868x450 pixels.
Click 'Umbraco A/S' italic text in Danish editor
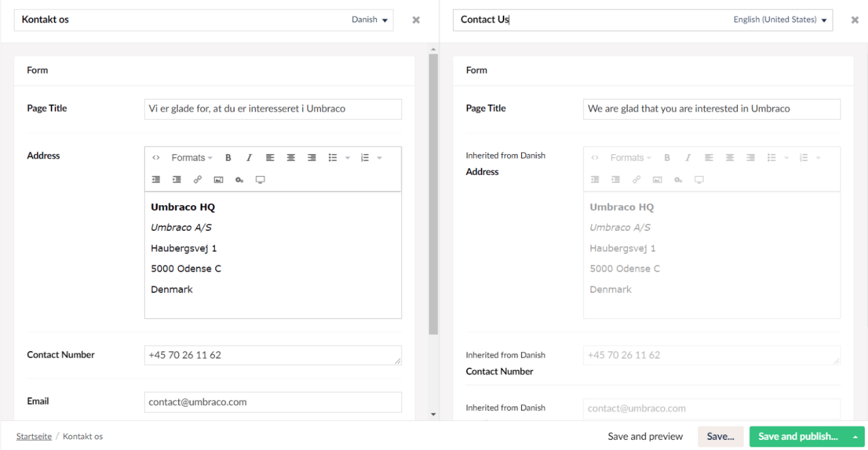[181, 228]
